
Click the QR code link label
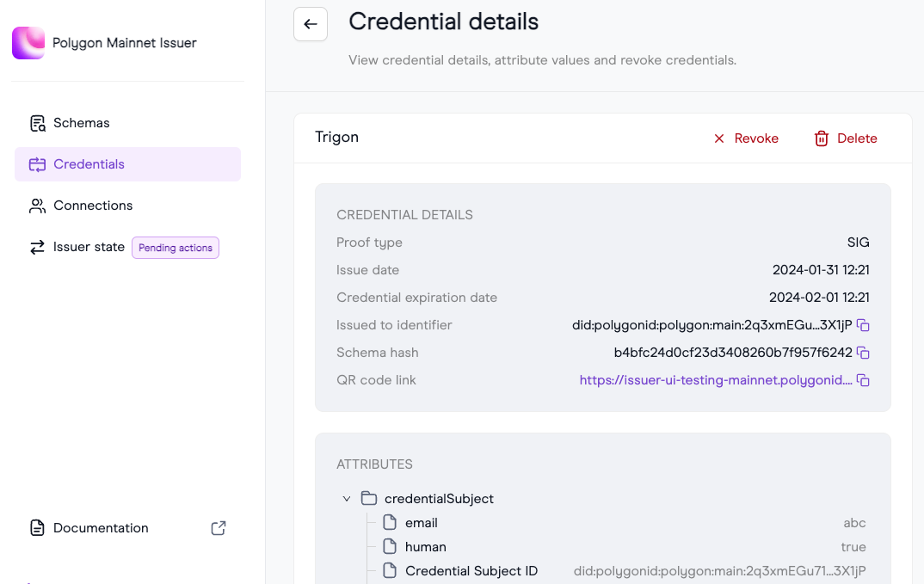coord(376,381)
